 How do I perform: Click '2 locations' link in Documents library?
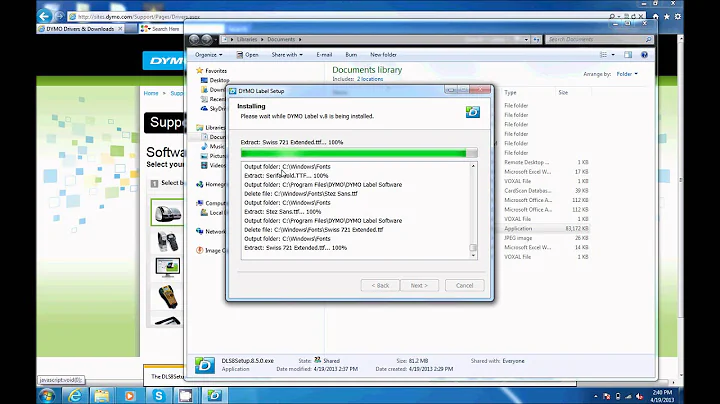click(x=370, y=79)
